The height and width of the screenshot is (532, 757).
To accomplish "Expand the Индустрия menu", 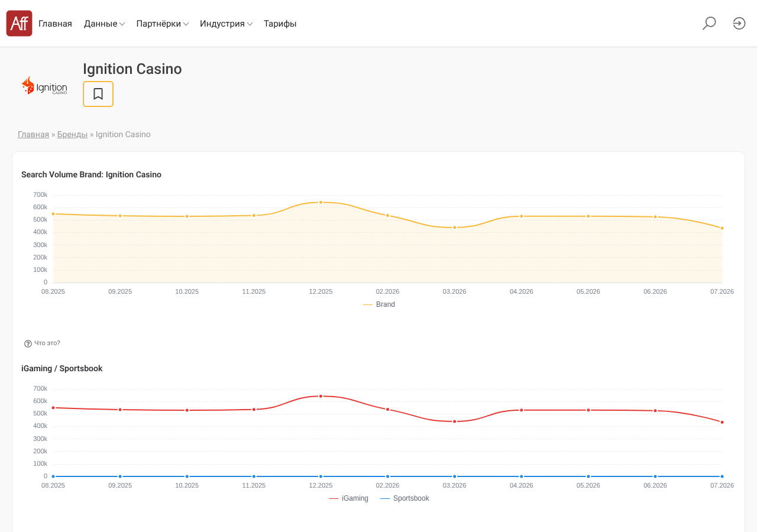I will click(x=227, y=24).
